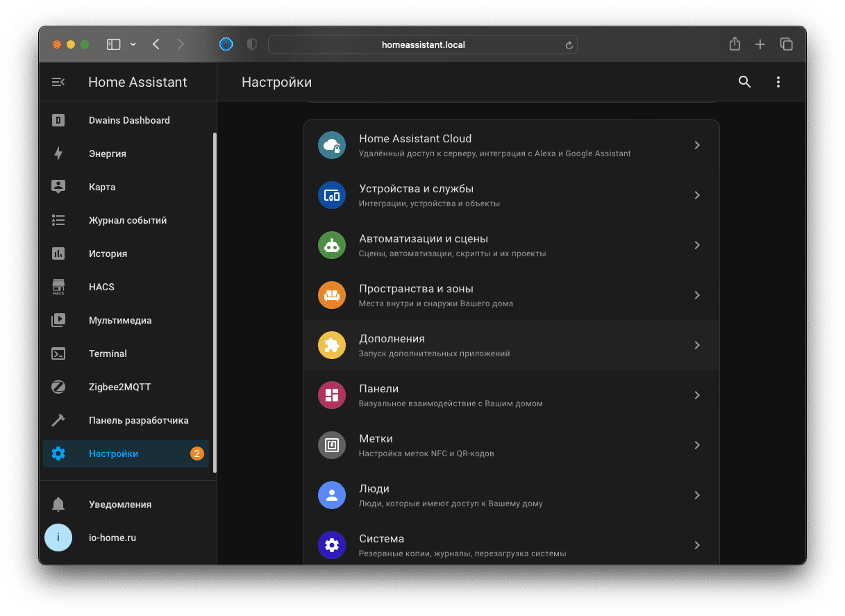Image resolution: width=845 pixels, height=616 pixels.
Task: Click the homeassistant.local address bar
Action: pos(423,44)
